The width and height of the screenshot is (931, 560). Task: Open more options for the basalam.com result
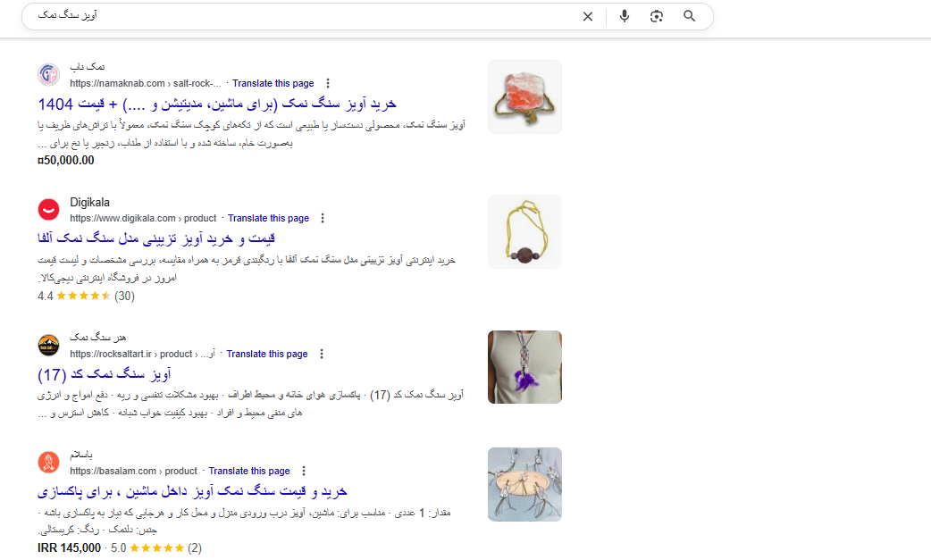click(304, 471)
